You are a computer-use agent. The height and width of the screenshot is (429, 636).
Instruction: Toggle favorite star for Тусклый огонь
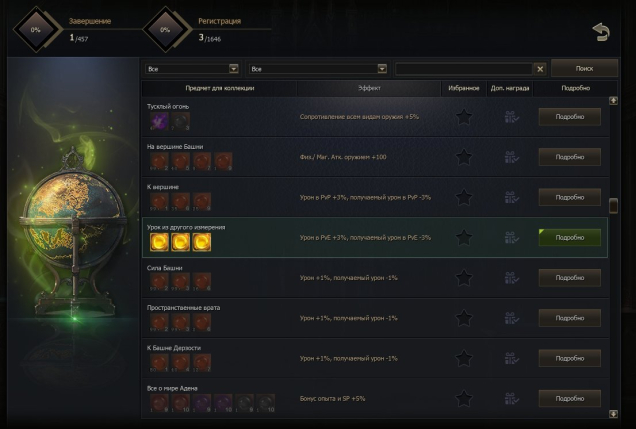464,117
